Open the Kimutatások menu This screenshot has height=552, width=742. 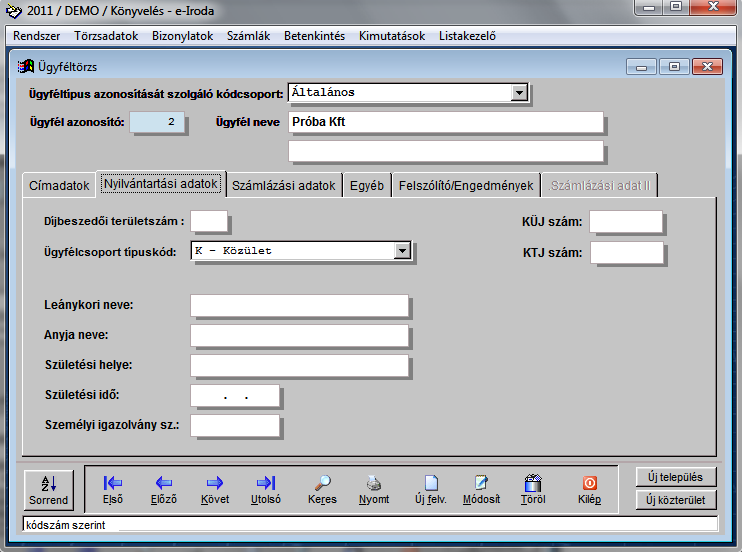pos(393,36)
